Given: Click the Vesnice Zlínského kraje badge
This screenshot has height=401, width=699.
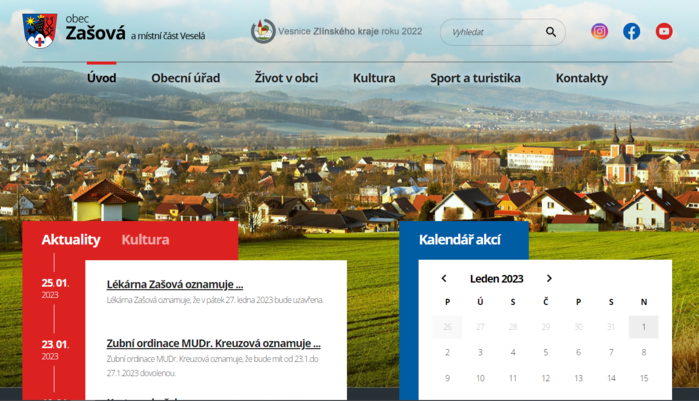Looking at the screenshot, I should pos(263,31).
